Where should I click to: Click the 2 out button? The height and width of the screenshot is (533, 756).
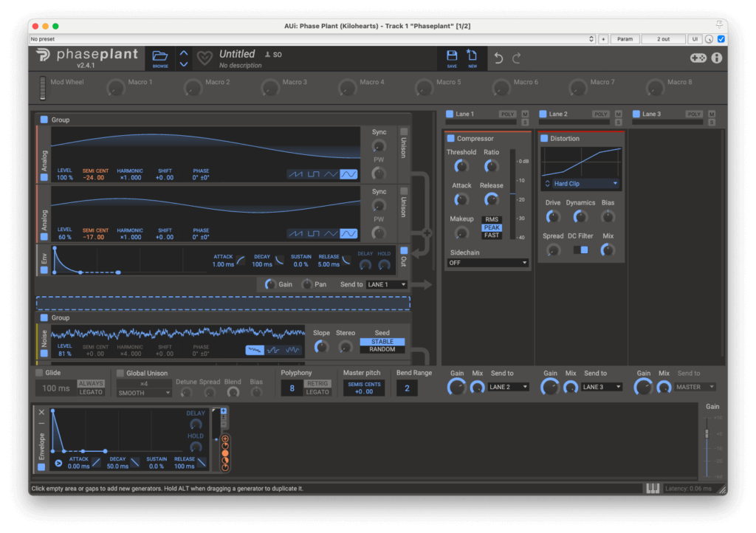point(664,39)
